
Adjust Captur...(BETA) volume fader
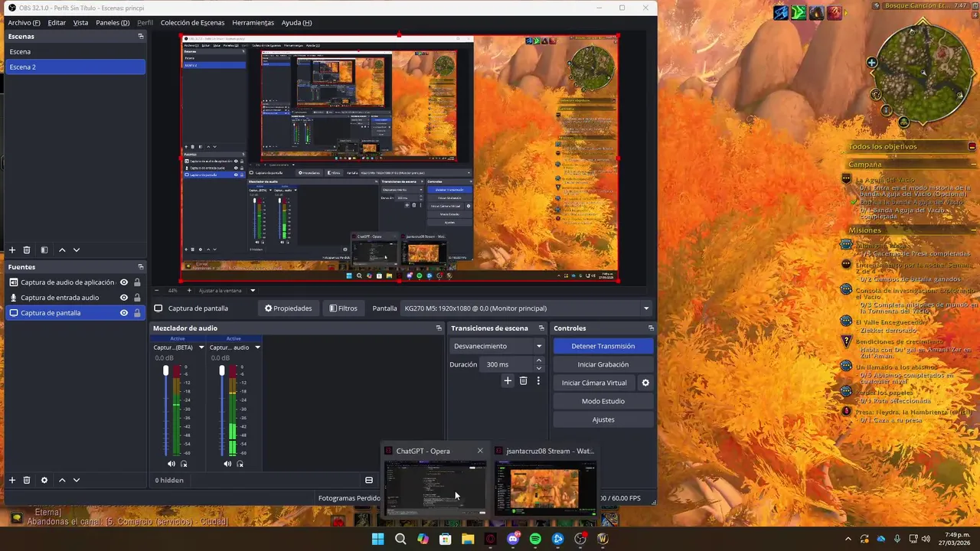pos(165,371)
